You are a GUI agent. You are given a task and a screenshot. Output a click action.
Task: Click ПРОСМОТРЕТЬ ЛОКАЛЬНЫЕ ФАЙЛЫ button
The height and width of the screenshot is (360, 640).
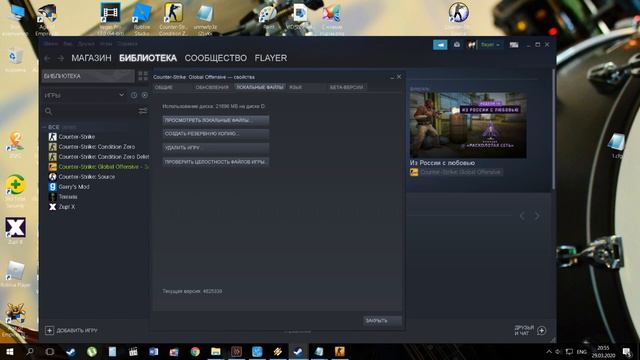point(216,120)
